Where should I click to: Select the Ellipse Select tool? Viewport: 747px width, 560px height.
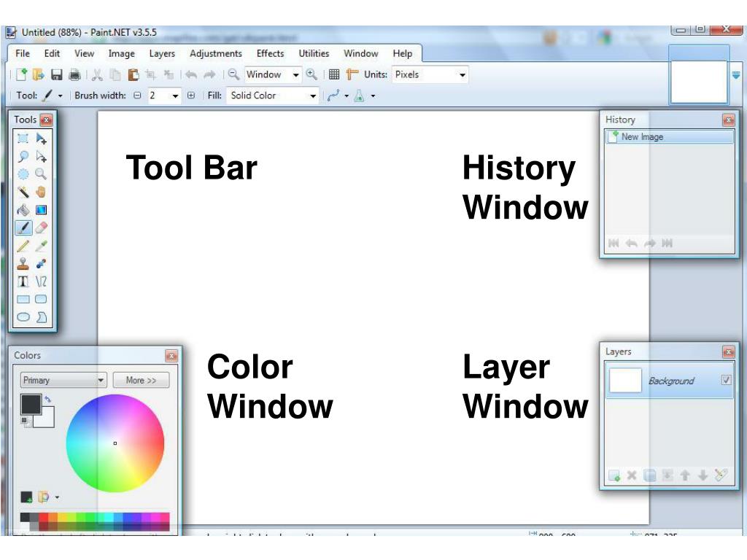(x=23, y=174)
